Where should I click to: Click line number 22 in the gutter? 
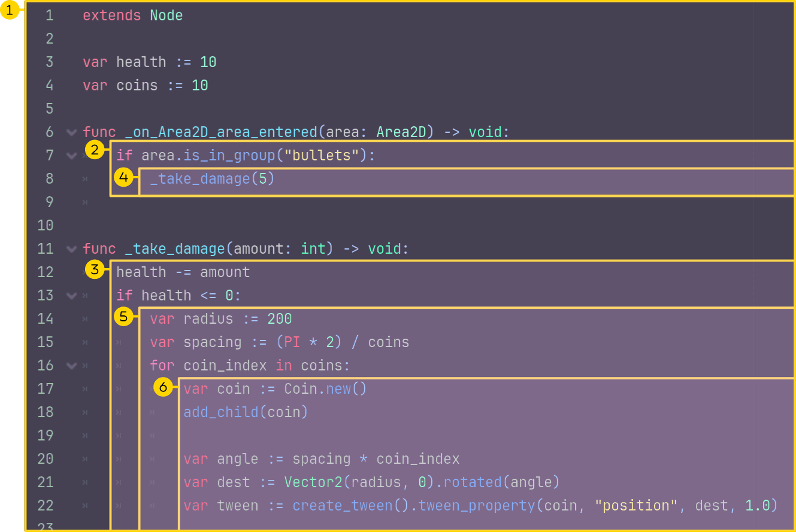click(x=46, y=506)
